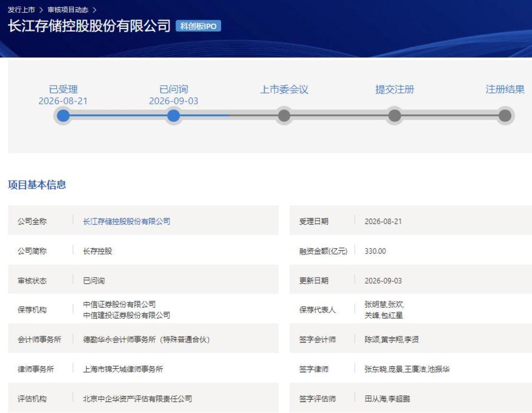Select the 注册结果 timeline node dot
Image resolution: width=532 pixels, height=413 pixels.
pyautogui.click(x=505, y=116)
